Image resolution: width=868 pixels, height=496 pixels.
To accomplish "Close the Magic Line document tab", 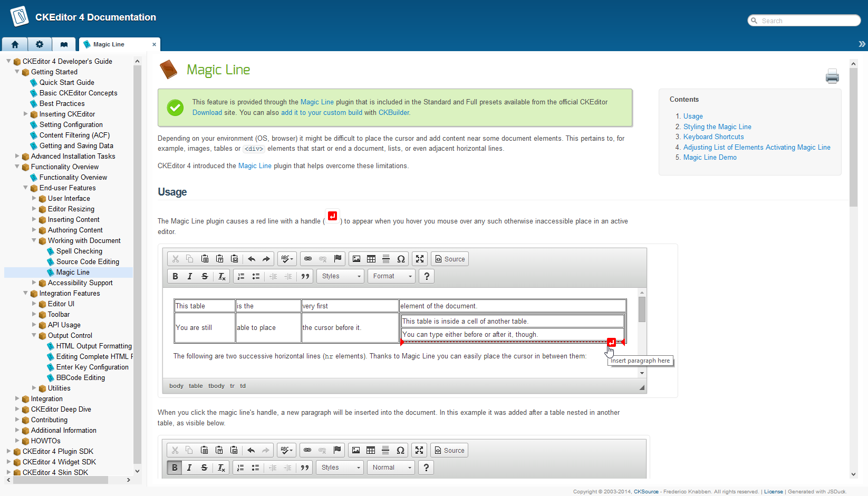I will point(154,44).
